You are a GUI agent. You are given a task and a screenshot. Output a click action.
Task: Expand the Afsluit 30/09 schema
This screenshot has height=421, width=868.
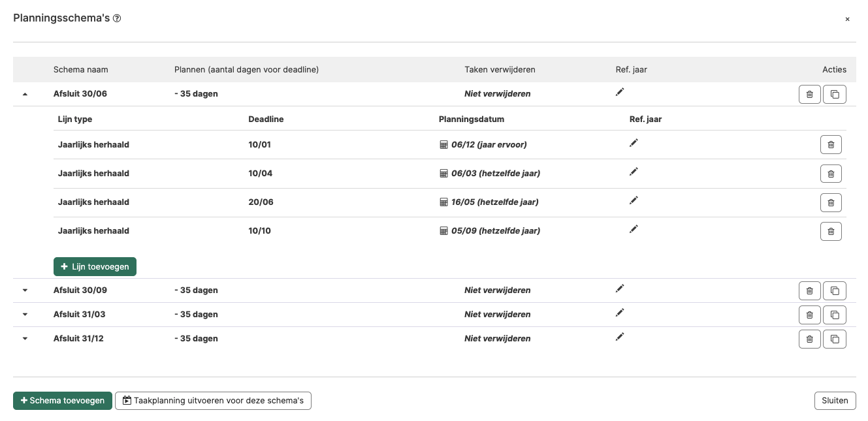click(25, 290)
